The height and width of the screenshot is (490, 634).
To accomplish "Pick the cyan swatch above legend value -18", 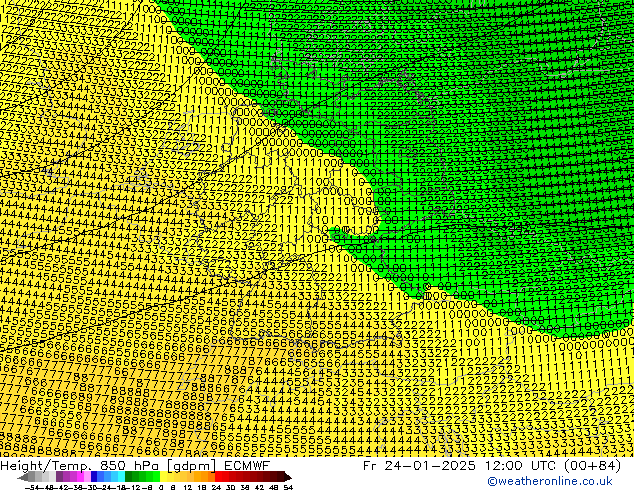I will tap(122, 477).
